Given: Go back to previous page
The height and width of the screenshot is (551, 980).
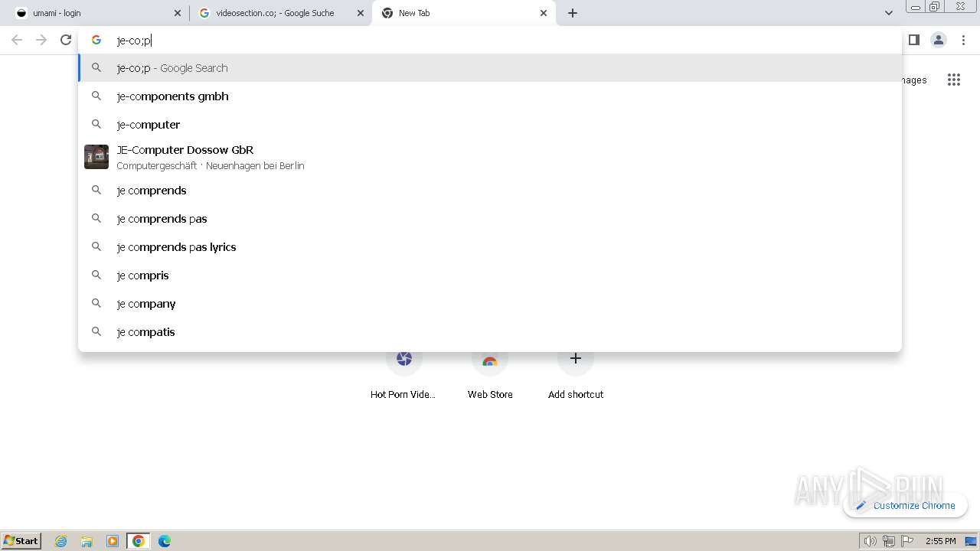Looking at the screenshot, I should [x=17, y=40].
